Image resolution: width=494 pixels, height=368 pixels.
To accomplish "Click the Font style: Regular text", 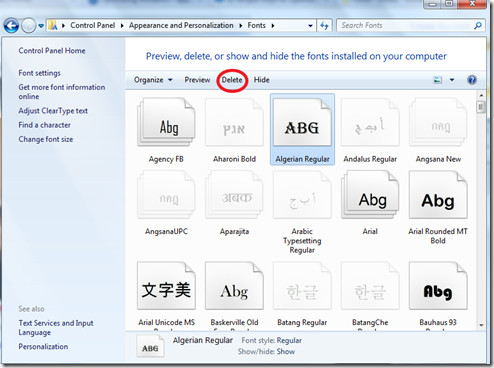I will point(271,340).
